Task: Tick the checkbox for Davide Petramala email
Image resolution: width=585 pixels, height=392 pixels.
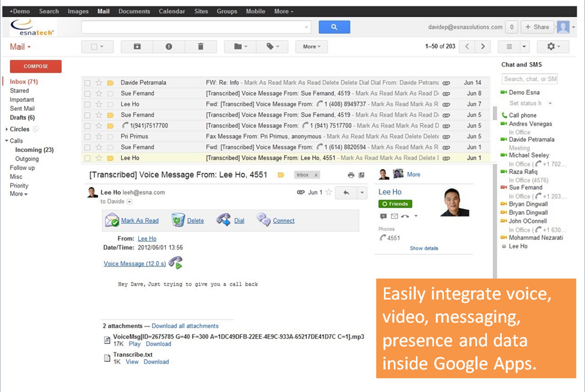Action: coord(87,83)
